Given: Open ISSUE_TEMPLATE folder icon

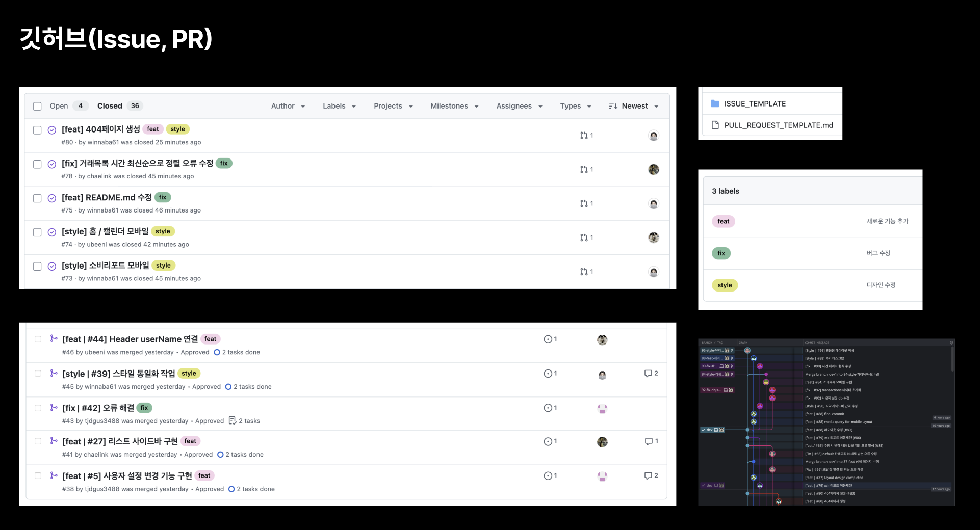Looking at the screenshot, I should coord(715,104).
